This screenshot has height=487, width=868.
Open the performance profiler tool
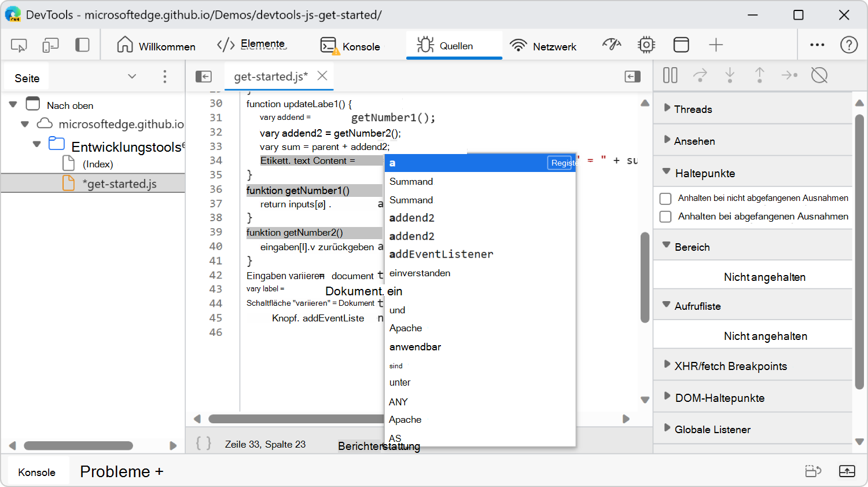coord(612,45)
